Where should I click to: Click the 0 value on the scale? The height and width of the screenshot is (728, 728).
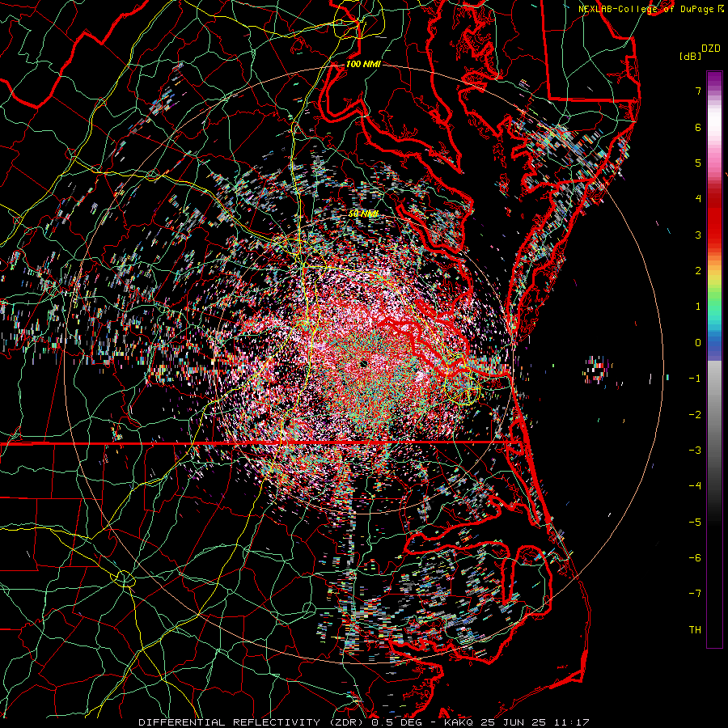pos(698,343)
